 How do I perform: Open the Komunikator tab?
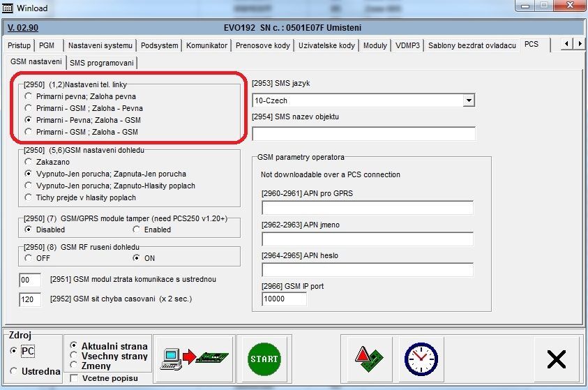pos(206,45)
